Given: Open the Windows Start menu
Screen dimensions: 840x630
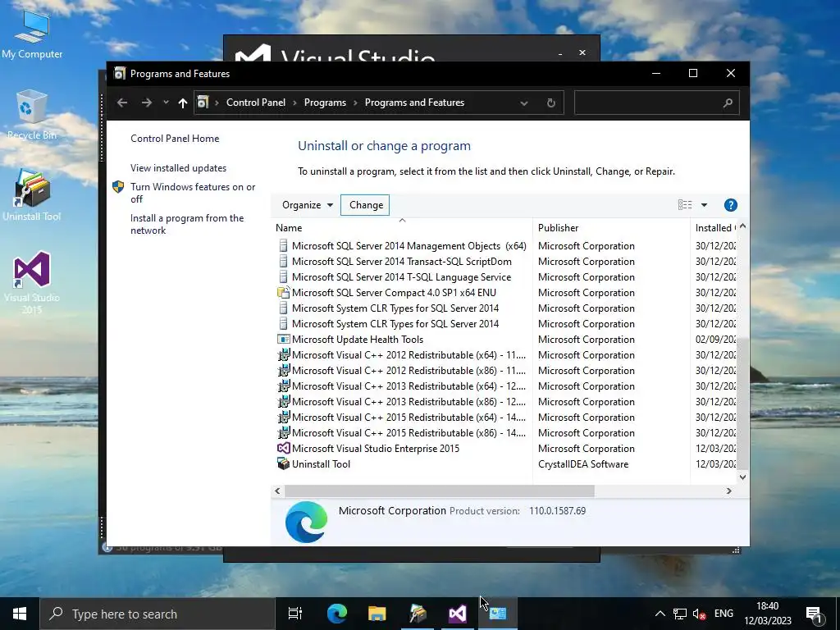Looking at the screenshot, I should tap(20, 614).
